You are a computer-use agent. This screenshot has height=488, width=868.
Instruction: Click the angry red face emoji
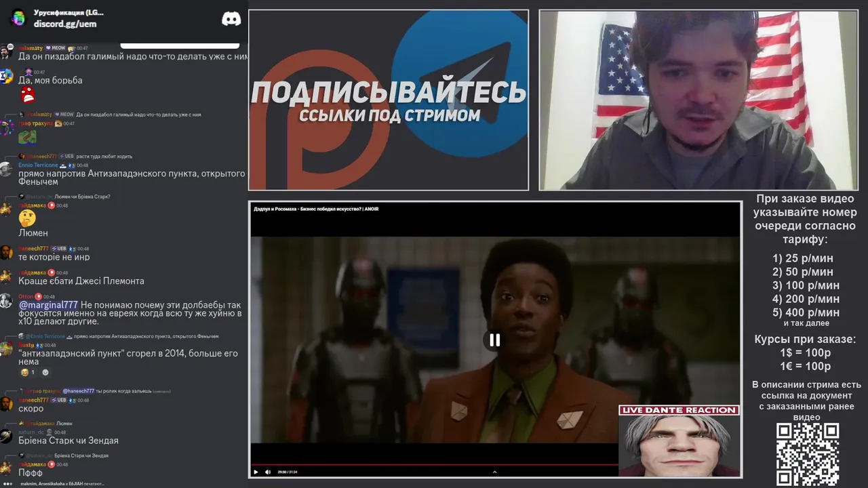27,95
